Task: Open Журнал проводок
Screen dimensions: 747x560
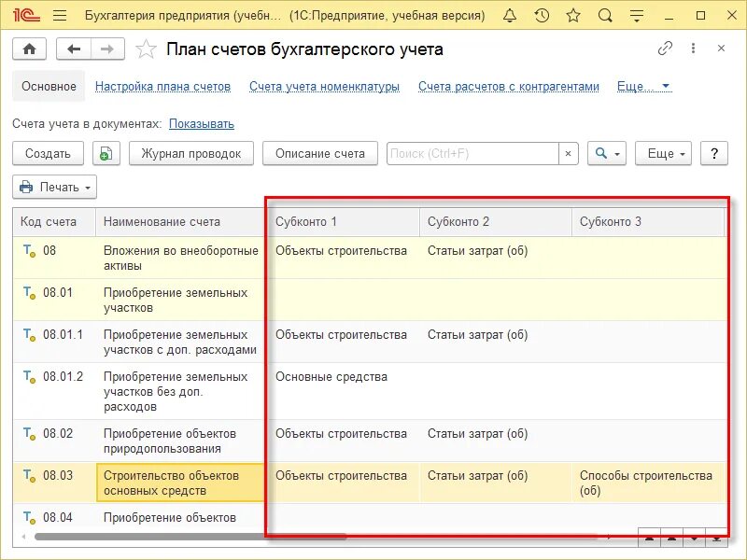Action: pos(191,153)
